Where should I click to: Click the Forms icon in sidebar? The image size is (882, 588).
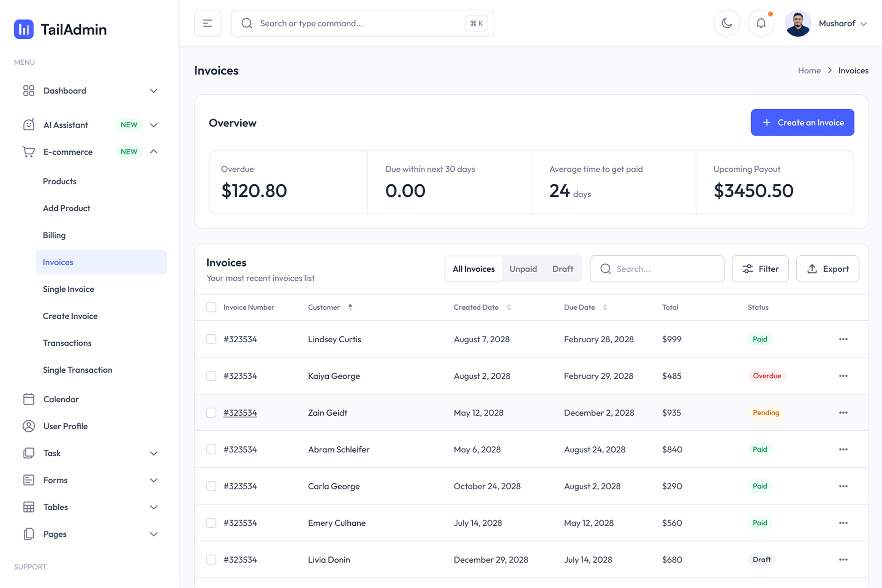[28, 480]
